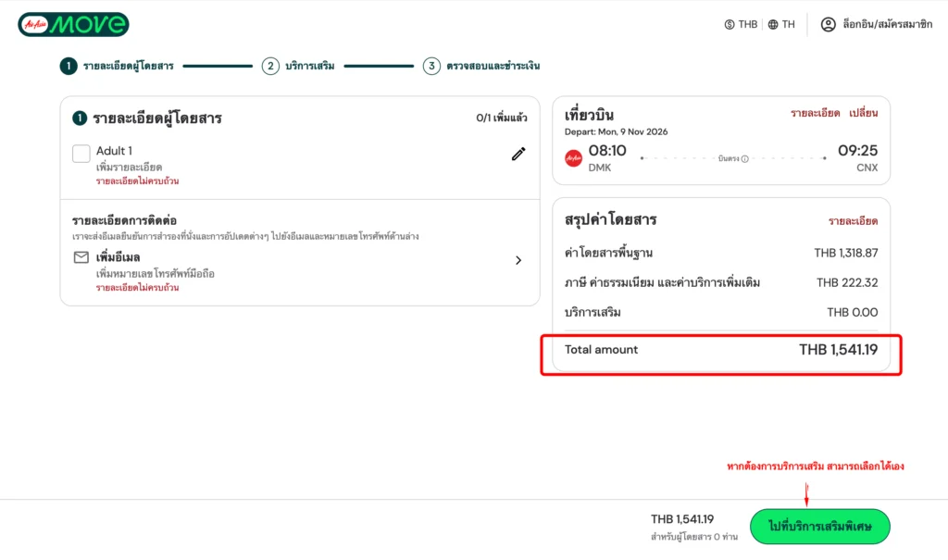
Task: Open ล็อกอิน/สมัครสมาชิก login link
Action: (x=888, y=24)
